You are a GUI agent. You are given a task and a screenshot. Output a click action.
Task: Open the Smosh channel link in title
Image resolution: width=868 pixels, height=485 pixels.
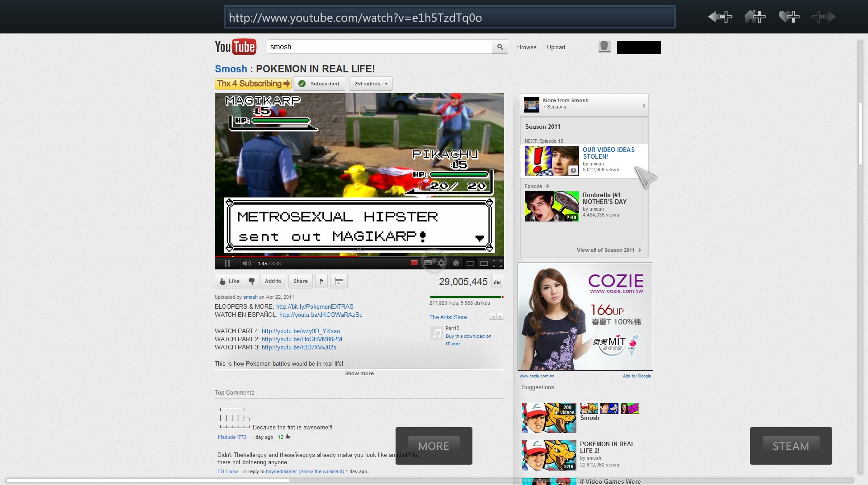(x=231, y=69)
